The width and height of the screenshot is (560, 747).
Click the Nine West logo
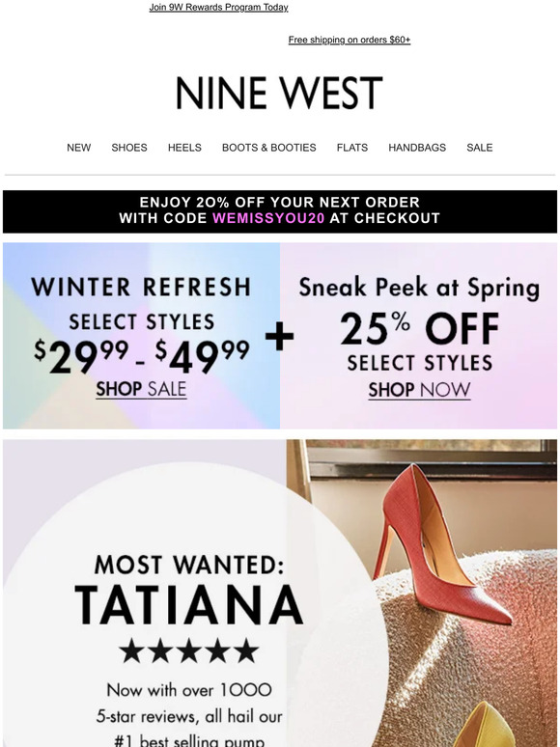279,93
